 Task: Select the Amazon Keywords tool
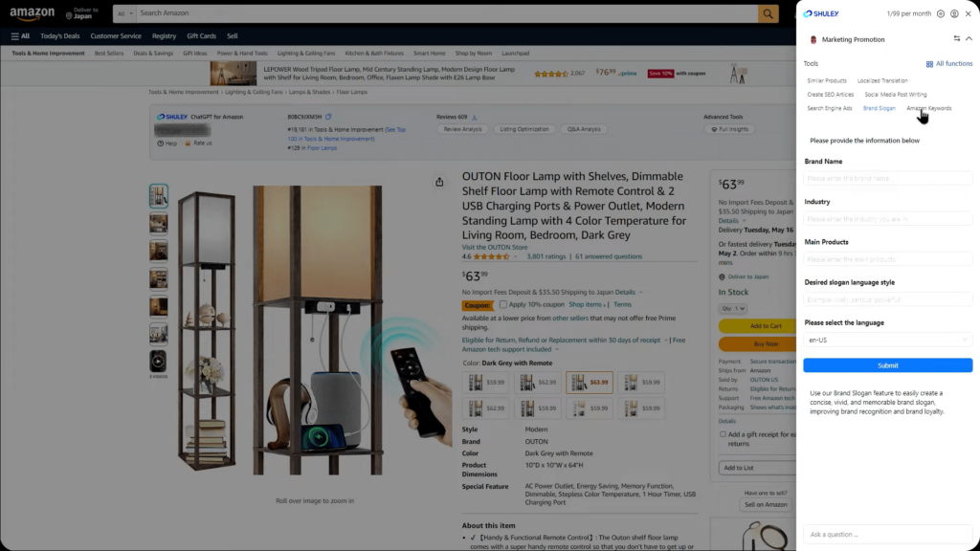(928, 108)
